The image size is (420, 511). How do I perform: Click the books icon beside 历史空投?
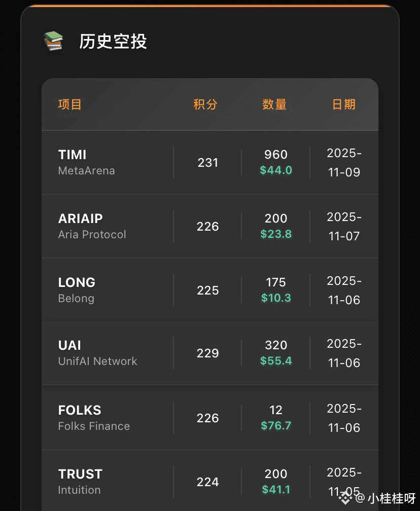pyautogui.click(x=53, y=41)
